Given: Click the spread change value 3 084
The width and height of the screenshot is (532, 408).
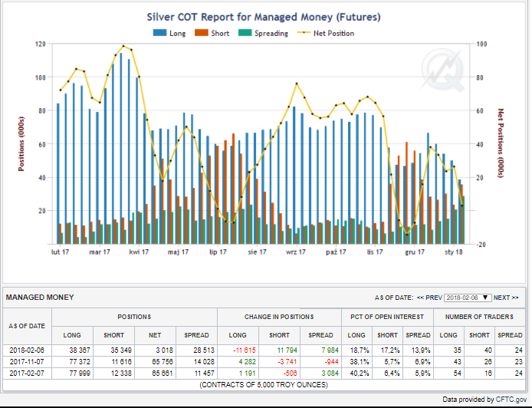Looking at the screenshot, I should pos(330,373).
